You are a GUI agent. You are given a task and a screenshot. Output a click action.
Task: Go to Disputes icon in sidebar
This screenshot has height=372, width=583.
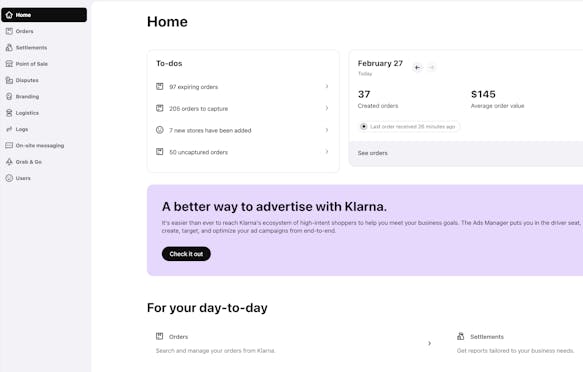pos(9,80)
